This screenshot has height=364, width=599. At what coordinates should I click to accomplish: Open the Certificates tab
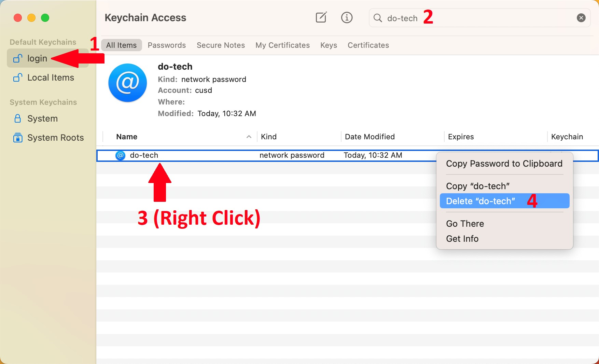pos(368,45)
